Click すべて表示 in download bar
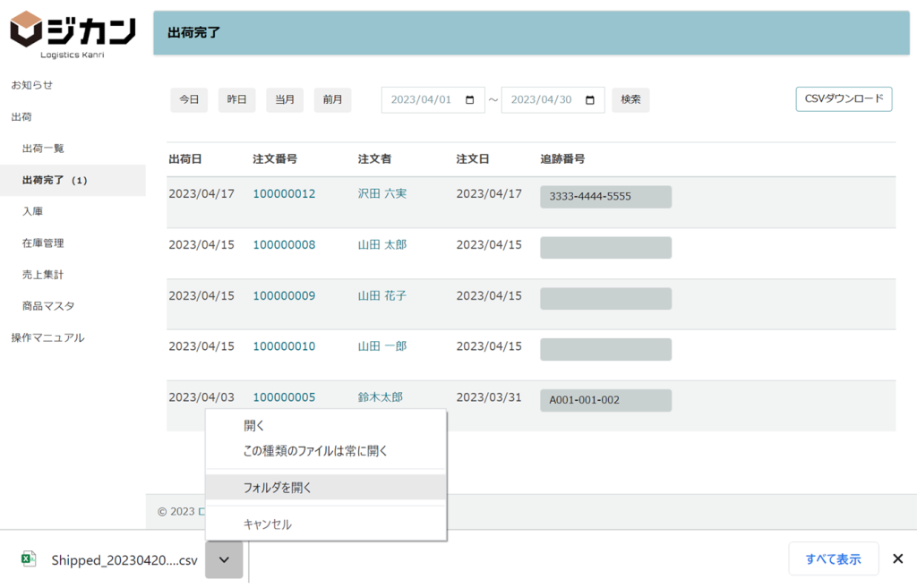The width and height of the screenshot is (917, 588). point(833,559)
